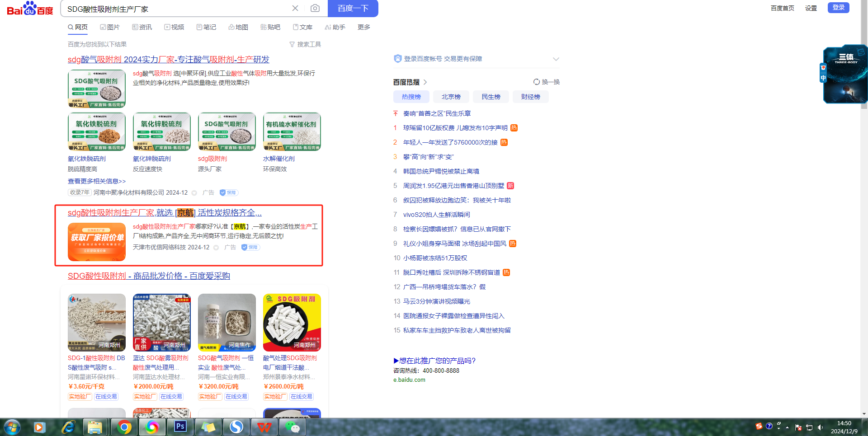Open the 贴吧 tab
This screenshot has height=436, width=868.
tap(270, 27)
